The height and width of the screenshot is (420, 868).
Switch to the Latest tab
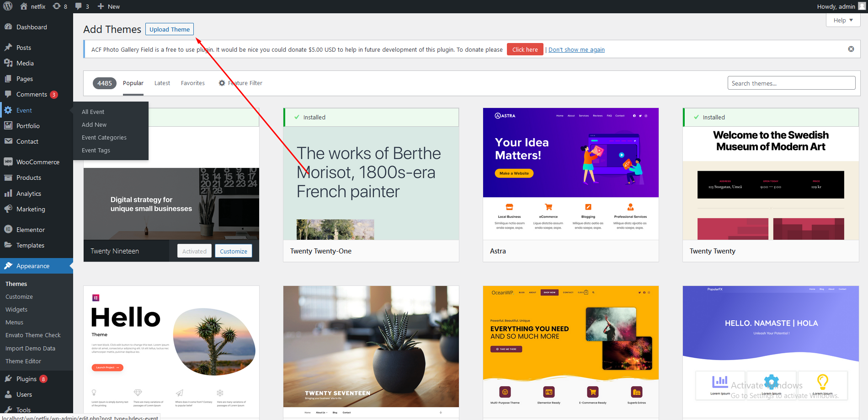coord(162,83)
